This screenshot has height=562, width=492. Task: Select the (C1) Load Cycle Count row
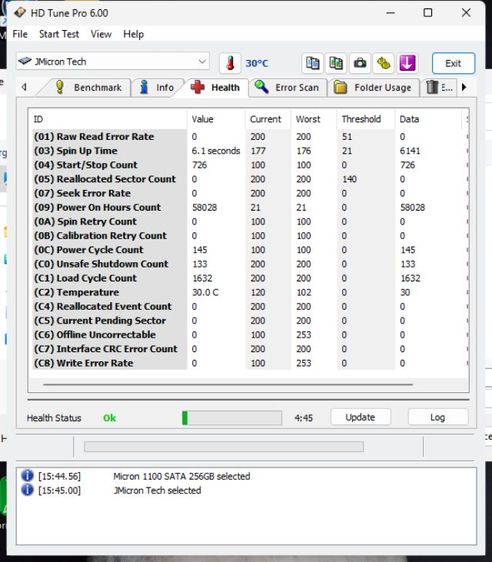(249, 278)
